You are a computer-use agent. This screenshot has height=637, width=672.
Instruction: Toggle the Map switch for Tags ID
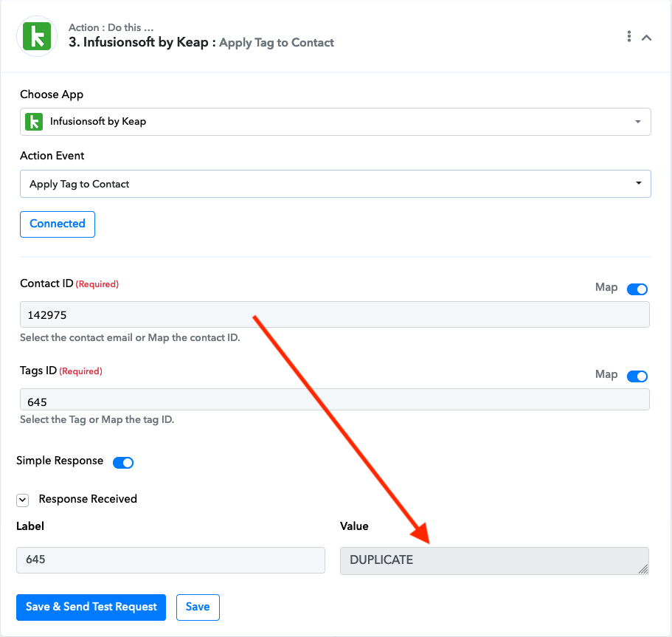click(x=637, y=376)
